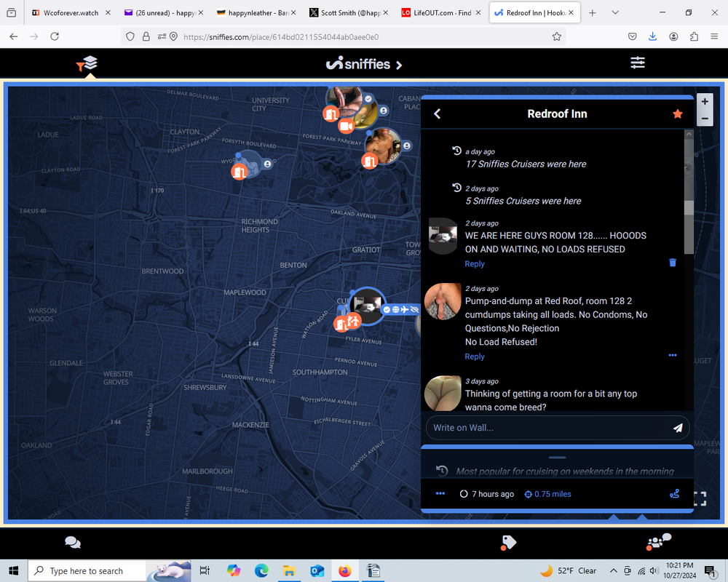Click the Sniffies logo in the header
The height and width of the screenshot is (582, 728).
click(x=360, y=64)
